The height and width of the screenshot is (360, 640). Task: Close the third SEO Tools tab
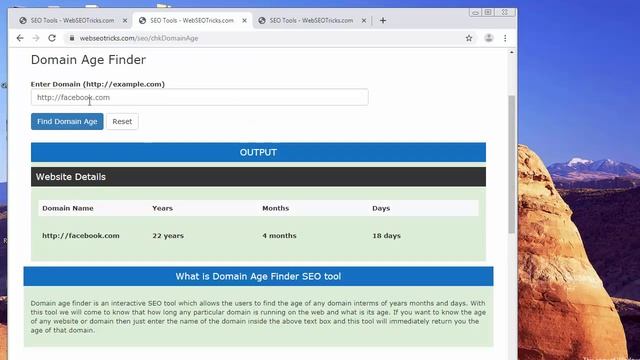(364, 20)
